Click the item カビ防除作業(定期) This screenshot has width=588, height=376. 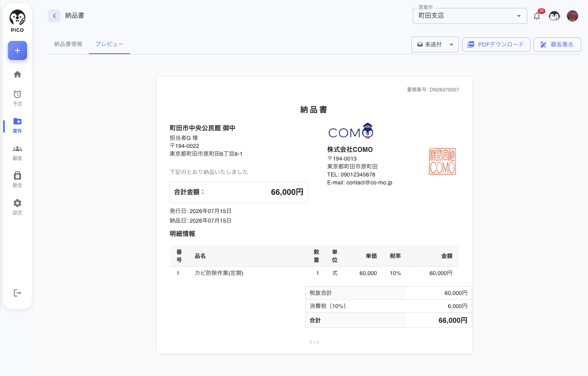pyautogui.click(x=219, y=273)
